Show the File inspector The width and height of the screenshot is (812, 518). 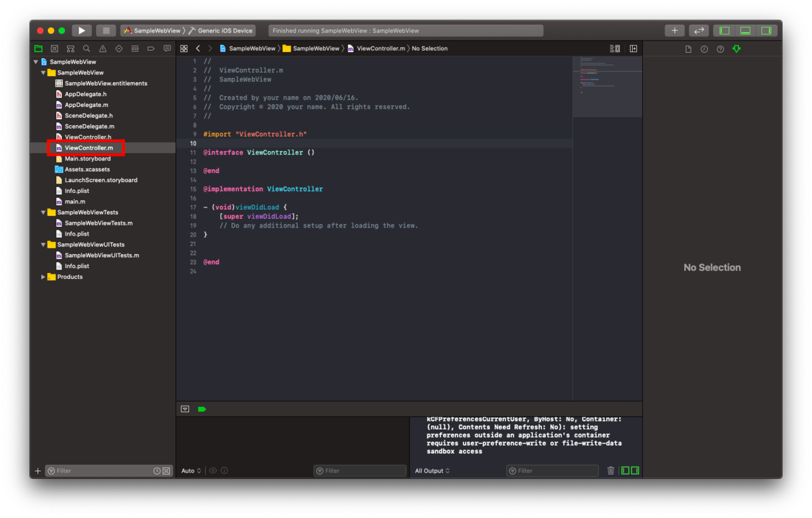688,49
